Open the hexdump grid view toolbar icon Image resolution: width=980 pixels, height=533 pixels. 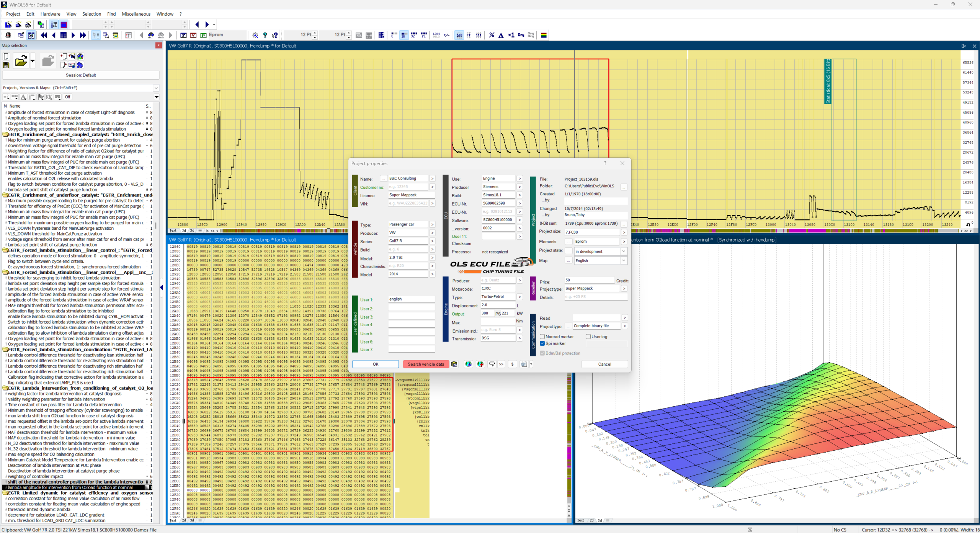(x=64, y=35)
